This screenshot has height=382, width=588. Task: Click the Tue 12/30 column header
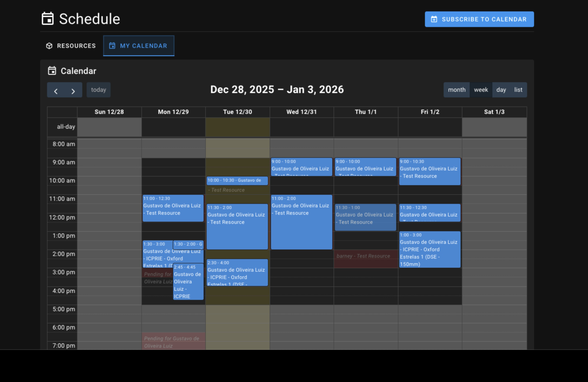coord(237,112)
